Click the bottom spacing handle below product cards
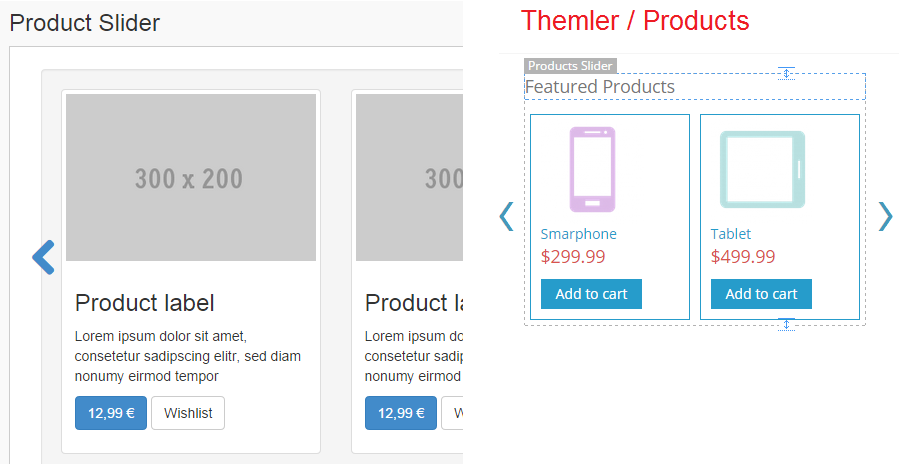The image size is (899, 464). pyautogui.click(x=787, y=324)
